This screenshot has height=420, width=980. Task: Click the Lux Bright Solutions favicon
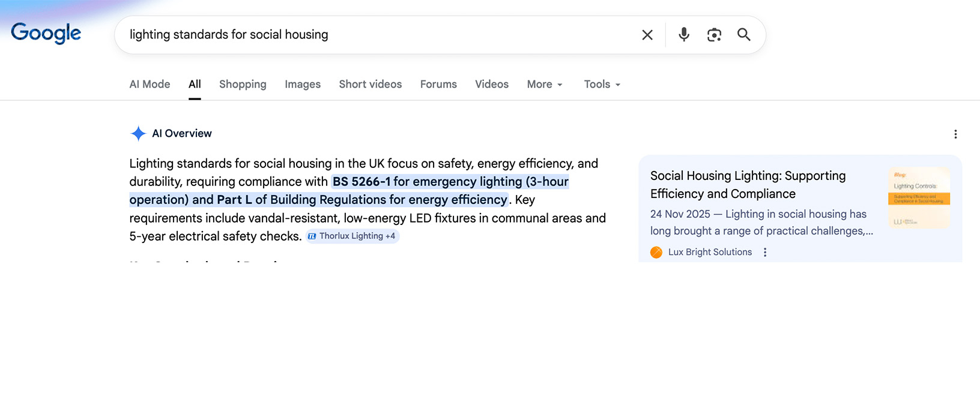[656, 253]
